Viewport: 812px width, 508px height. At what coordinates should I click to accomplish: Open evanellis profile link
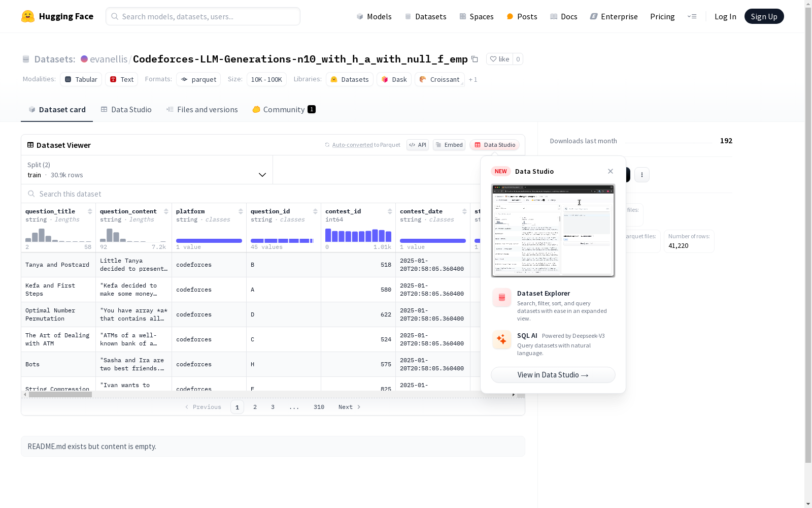click(x=109, y=59)
